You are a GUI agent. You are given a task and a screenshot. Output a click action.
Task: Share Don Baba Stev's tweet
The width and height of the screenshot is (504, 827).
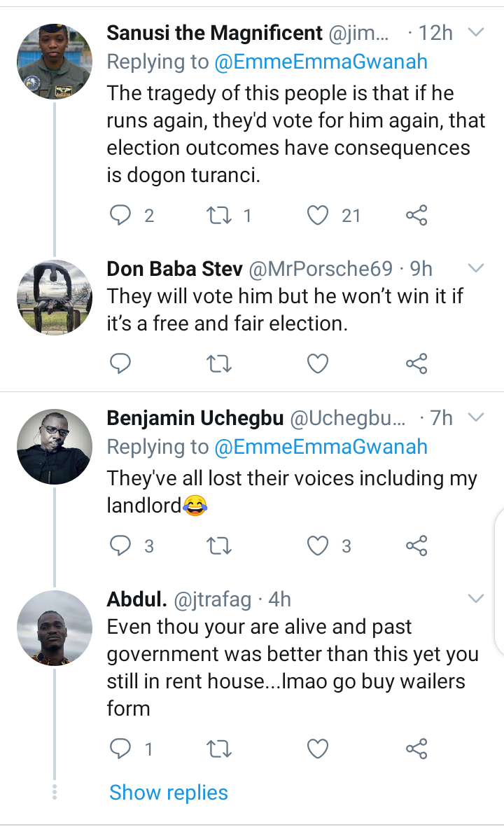pos(416,363)
